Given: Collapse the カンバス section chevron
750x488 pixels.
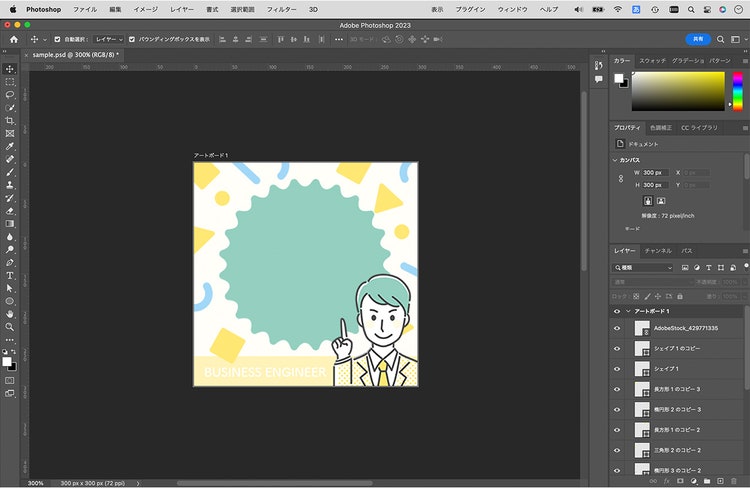Looking at the screenshot, I should [x=615, y=160].
